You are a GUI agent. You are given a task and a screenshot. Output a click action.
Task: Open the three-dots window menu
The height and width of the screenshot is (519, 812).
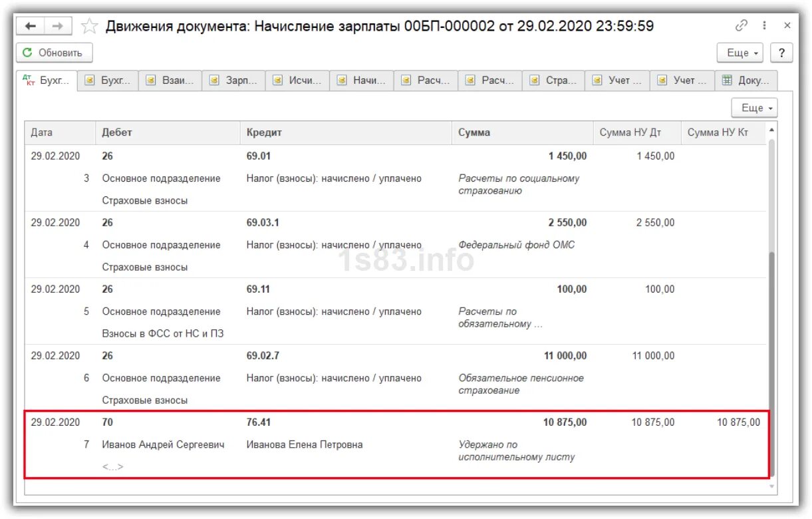(765, 26)
